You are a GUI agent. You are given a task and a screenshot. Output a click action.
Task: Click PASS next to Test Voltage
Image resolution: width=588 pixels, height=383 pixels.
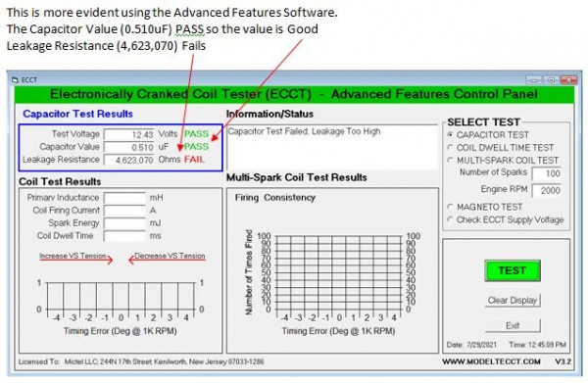pyautogui.click(x=196, y=134)
